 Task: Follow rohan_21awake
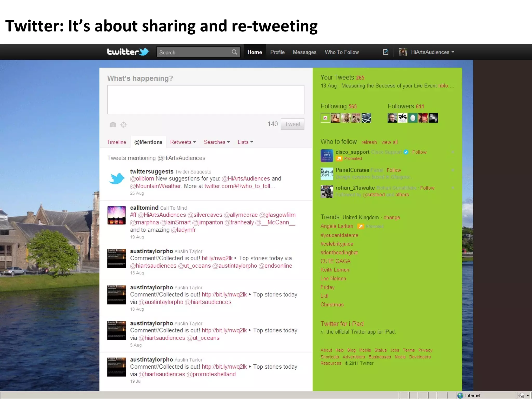click(x=427, y=188)
